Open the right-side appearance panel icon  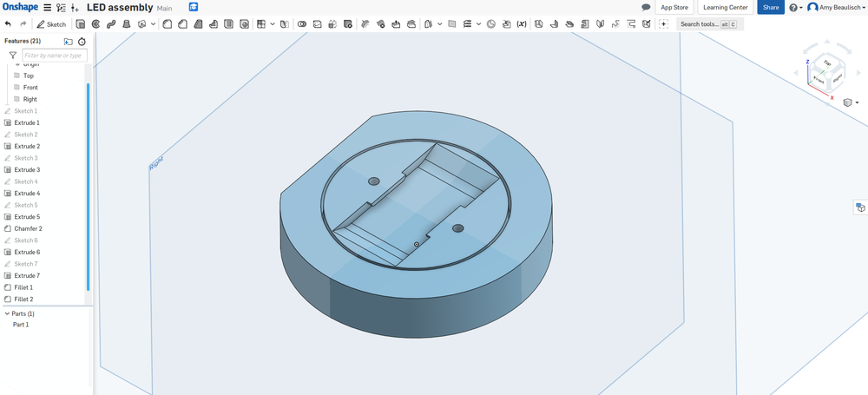point(860,207)
